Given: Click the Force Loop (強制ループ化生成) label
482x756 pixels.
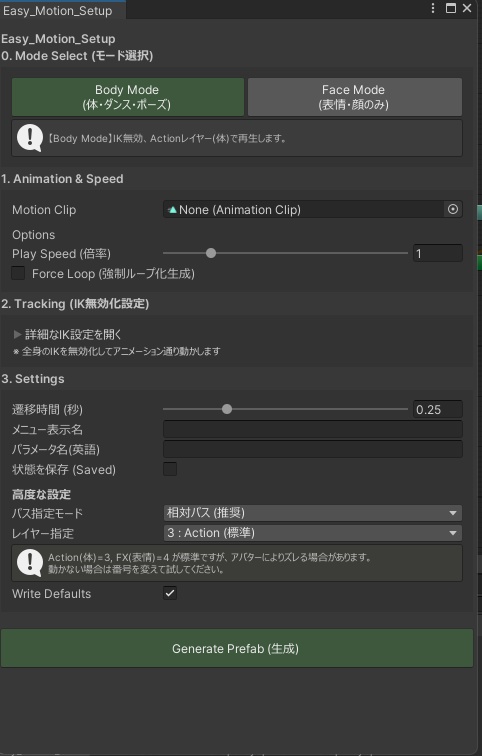Looking at the screenshot, I should click(113, 274).
